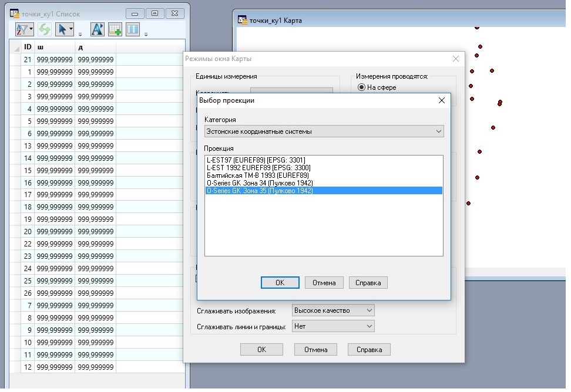Click the 'ш' column header

click(54, 47)
